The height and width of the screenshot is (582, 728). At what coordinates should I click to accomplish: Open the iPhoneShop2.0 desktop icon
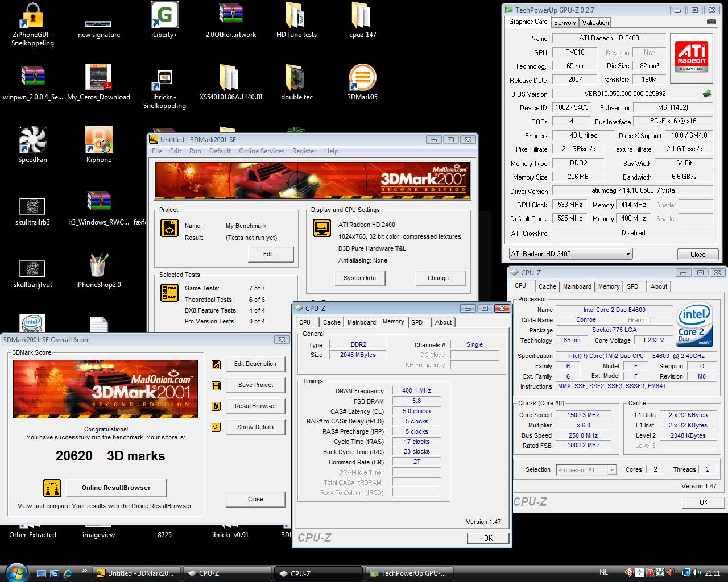[x=98, y=265]
